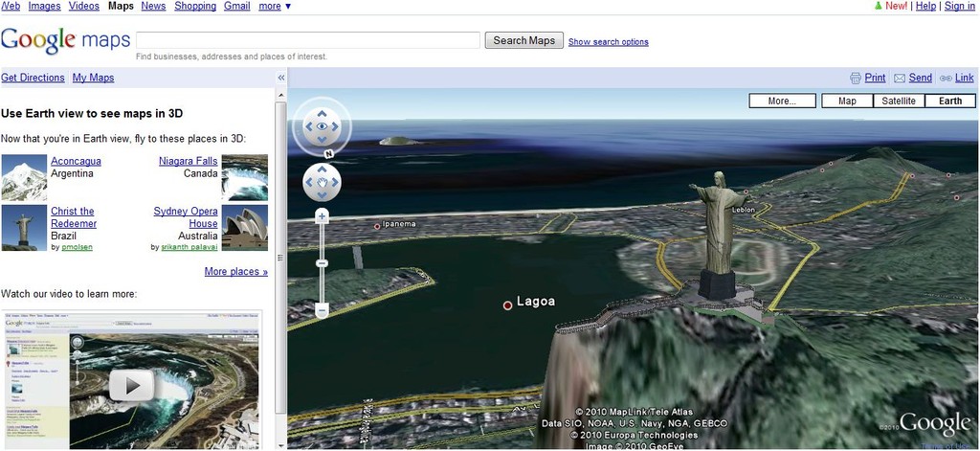The width and height of the screenshot is (980, 451).
Task: Expand the 'more' dropdown in top bar
Action: tap(275, 7)
